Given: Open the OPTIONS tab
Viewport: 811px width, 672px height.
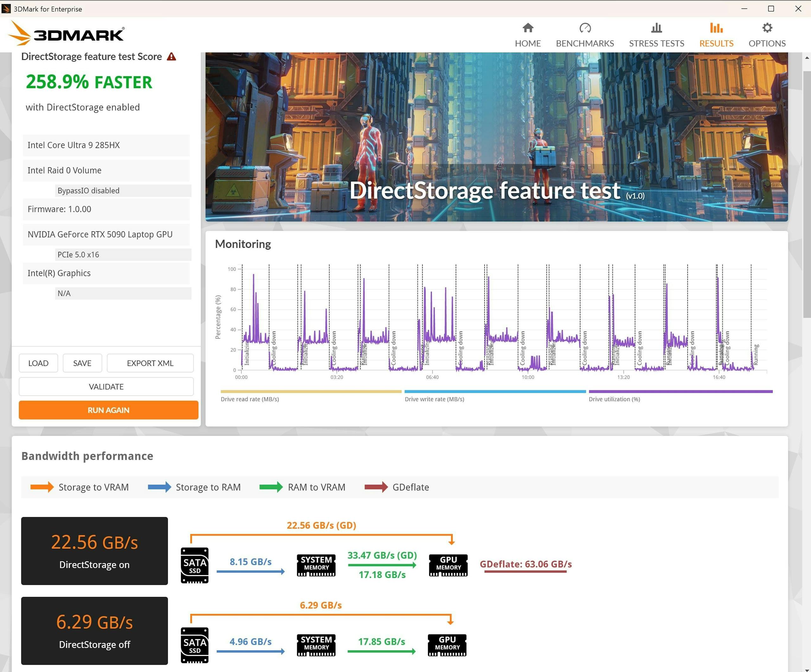Looking at the screenshot, I should [x=767, y=35].
